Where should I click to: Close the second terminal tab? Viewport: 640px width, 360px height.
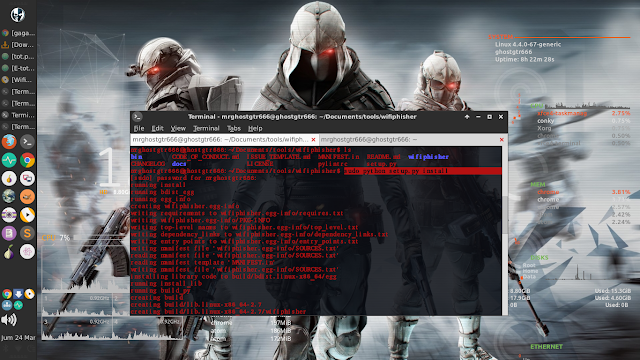coord(502,140)
